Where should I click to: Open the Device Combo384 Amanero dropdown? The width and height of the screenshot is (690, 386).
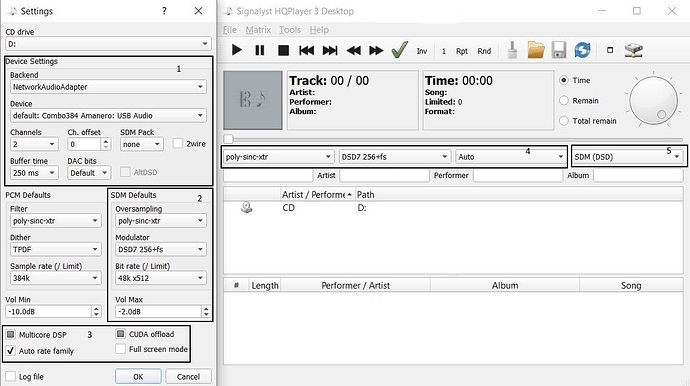pyautogui.click(x=108, y=115)
